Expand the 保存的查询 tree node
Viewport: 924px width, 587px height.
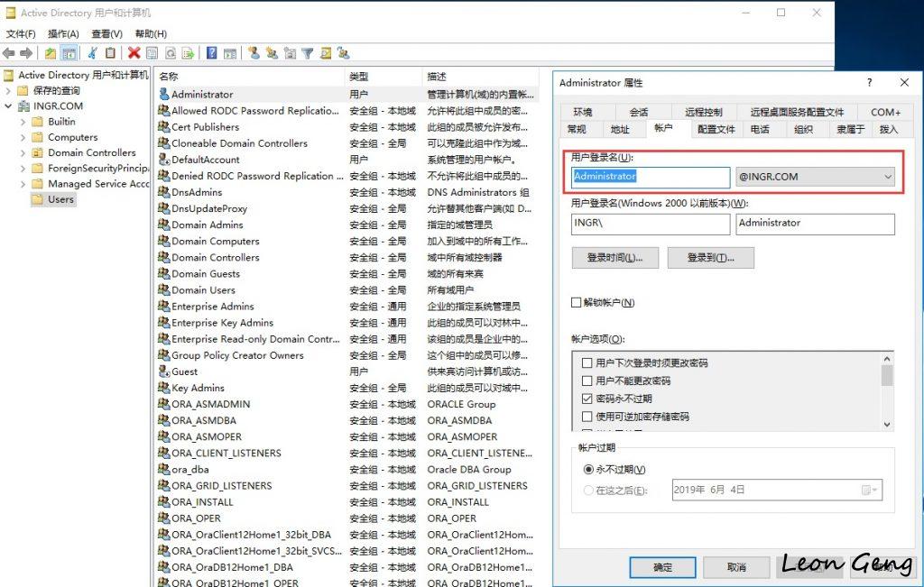[8, 91]
